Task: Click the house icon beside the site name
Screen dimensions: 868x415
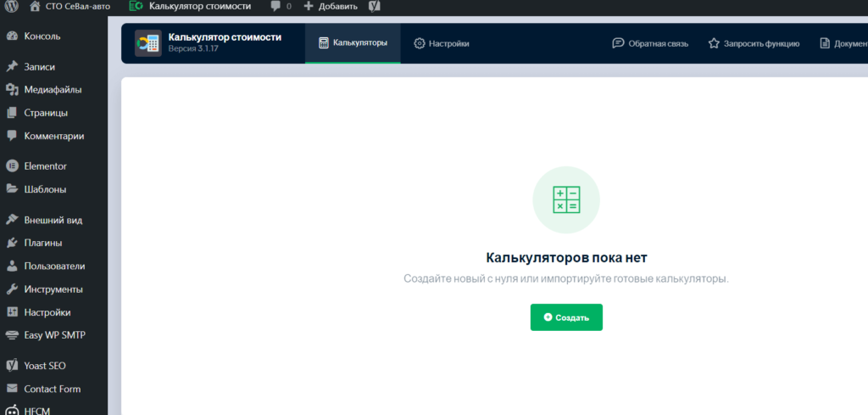Action: point(35,7)
